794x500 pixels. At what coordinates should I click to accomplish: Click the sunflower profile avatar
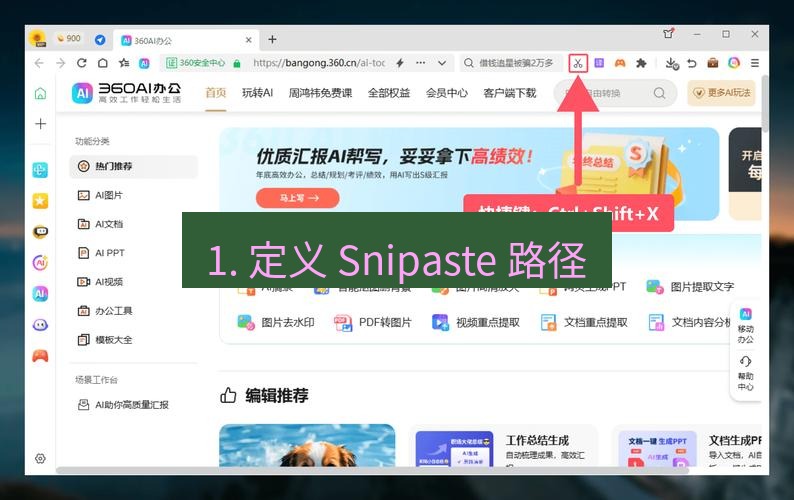(38, 39)
